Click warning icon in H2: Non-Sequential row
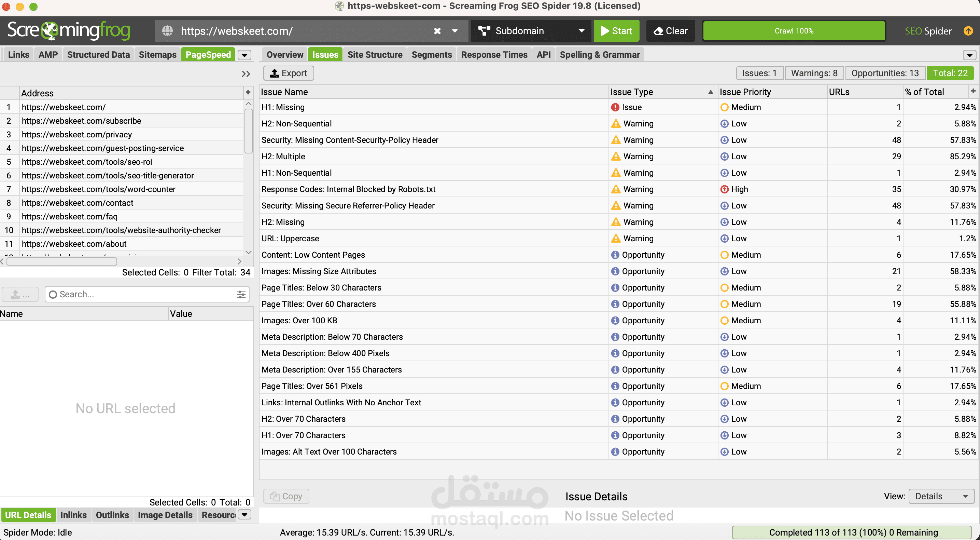This screenshot has width=980, height=540. (616, 124)
